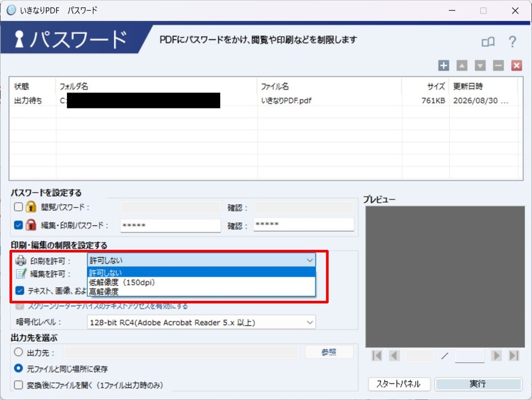Jump to first preview page
The height and width of the screenshot is (400, 532).
tap(377, 355)
